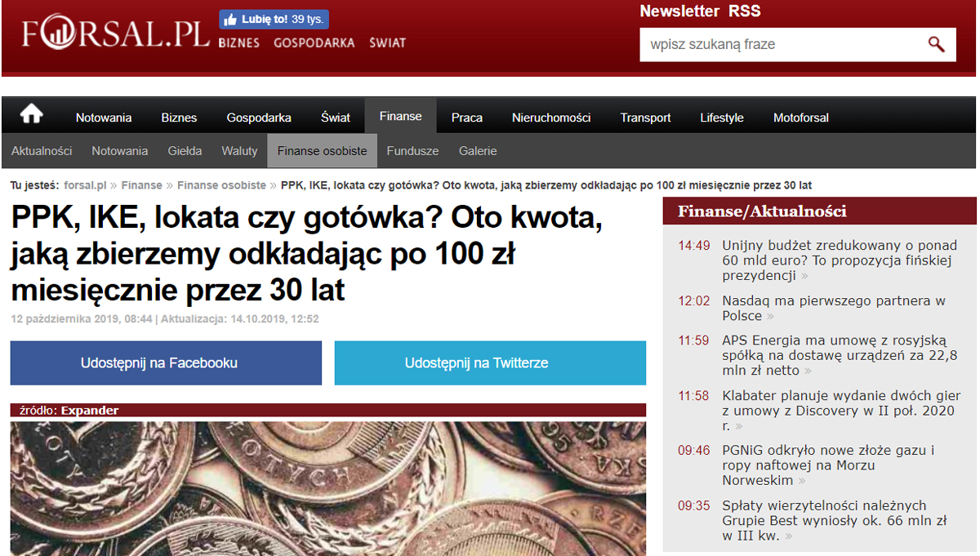Open the APS Energia news item
980x556 pixels.
coord(840,355)
